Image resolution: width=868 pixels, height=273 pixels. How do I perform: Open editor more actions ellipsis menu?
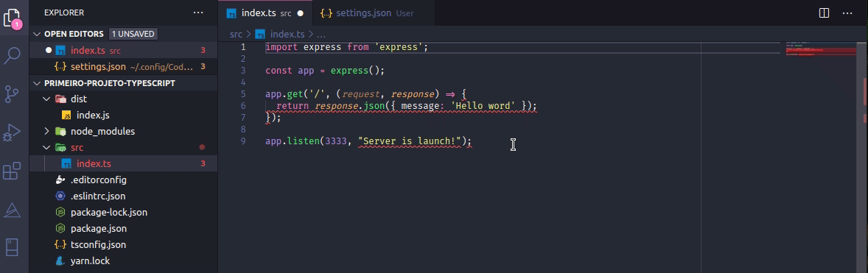847,13
